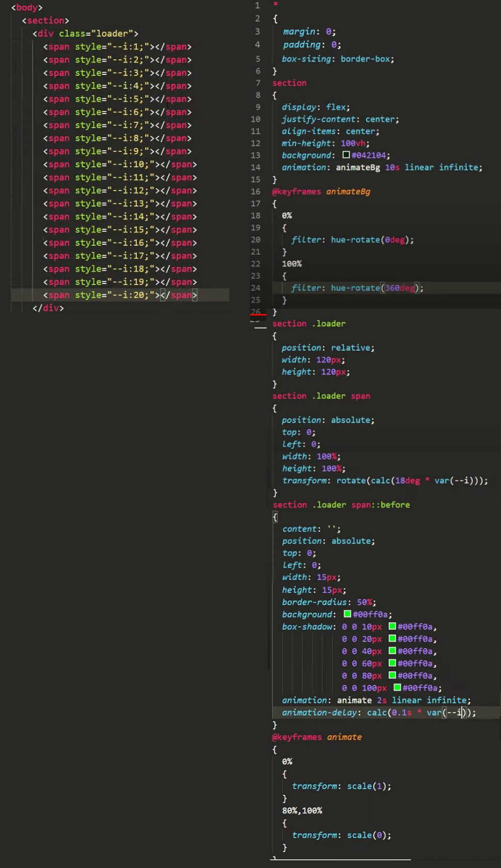Click the "box-sizing: border-box;" line
501x868 pixels.
(338, 59)
